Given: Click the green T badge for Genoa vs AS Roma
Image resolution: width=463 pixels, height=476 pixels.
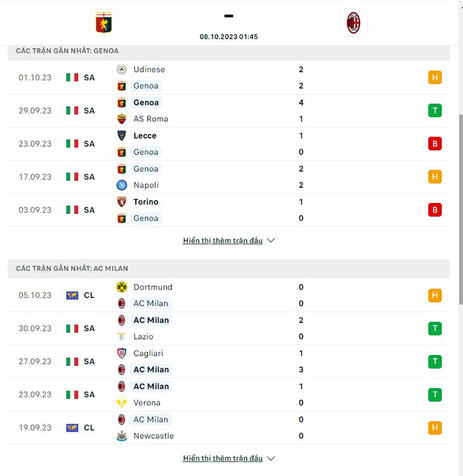Looking at the screenshot, I should [x=435, y=110].
